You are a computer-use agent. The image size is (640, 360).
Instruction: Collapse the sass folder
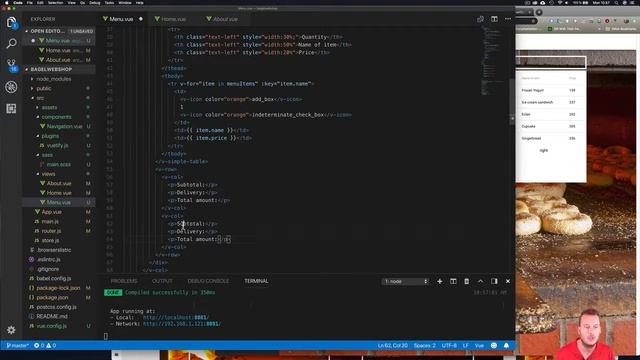(x=47, y=155)
